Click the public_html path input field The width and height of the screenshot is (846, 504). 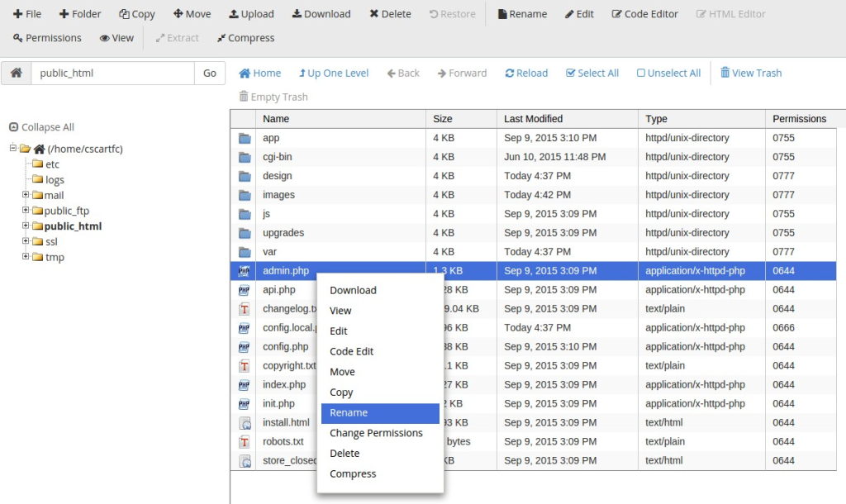click(x=112, y=73)
